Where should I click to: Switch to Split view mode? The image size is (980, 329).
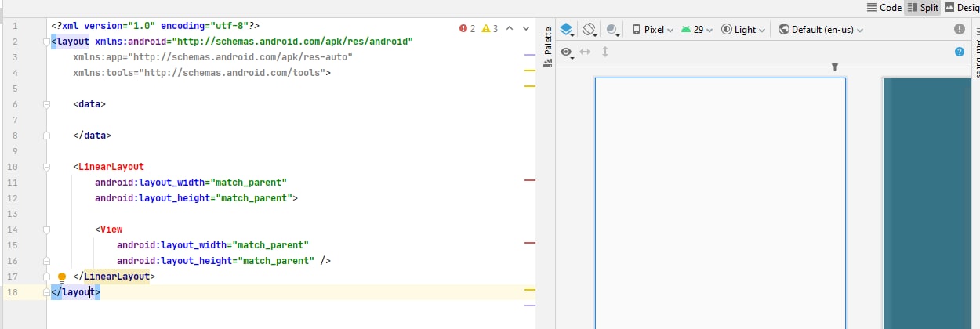(x=923, y=7)
